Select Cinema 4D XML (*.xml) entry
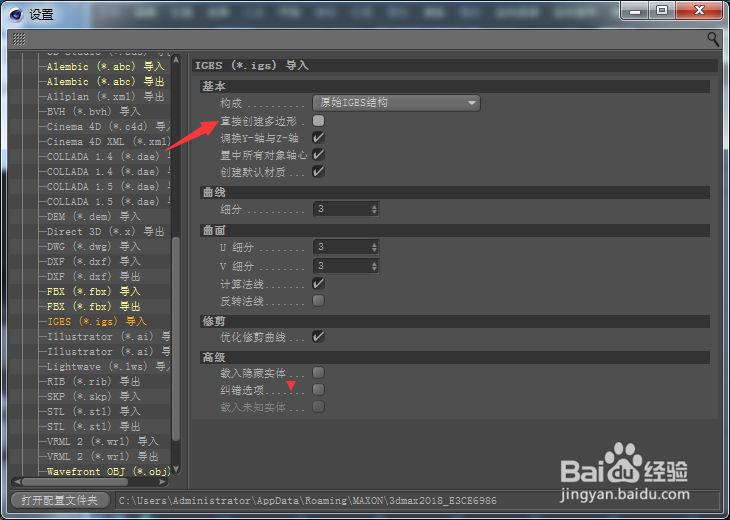730x520 pixels. click(108, 142)
